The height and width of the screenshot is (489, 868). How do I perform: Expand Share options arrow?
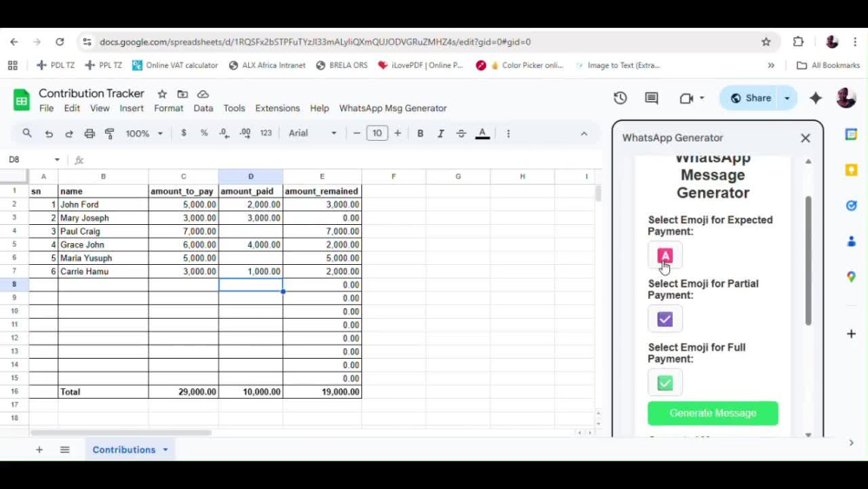click(786, 98)
